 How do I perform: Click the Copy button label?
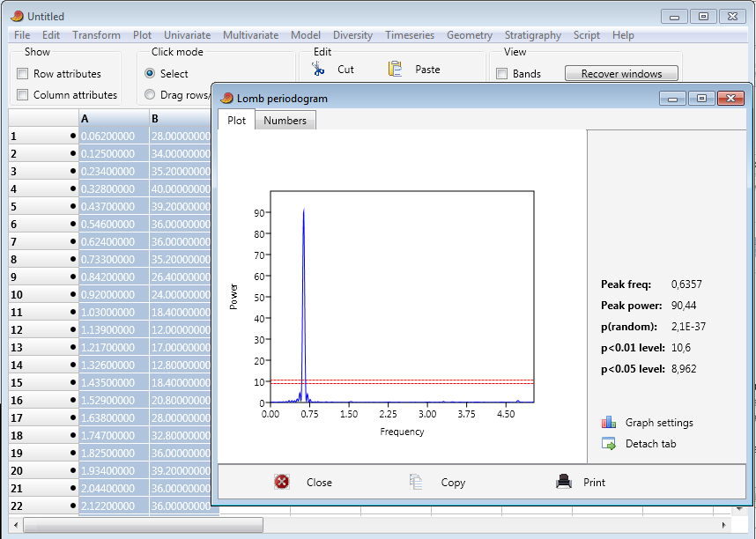click(x=453, y=482)
